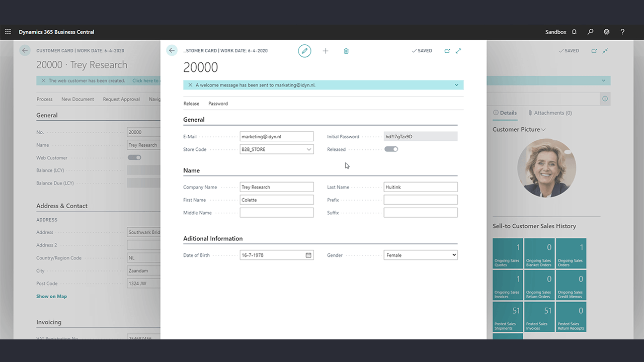
Task: Dismiss the welcome message notification
Action: pos(190,85)
